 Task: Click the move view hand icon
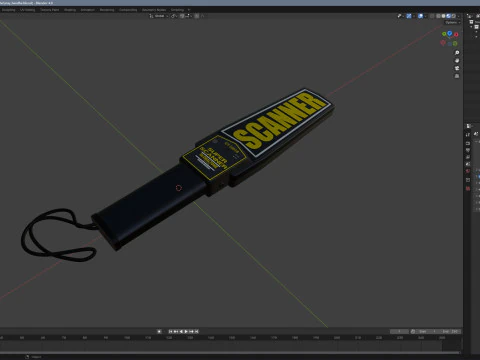point(457,61)
